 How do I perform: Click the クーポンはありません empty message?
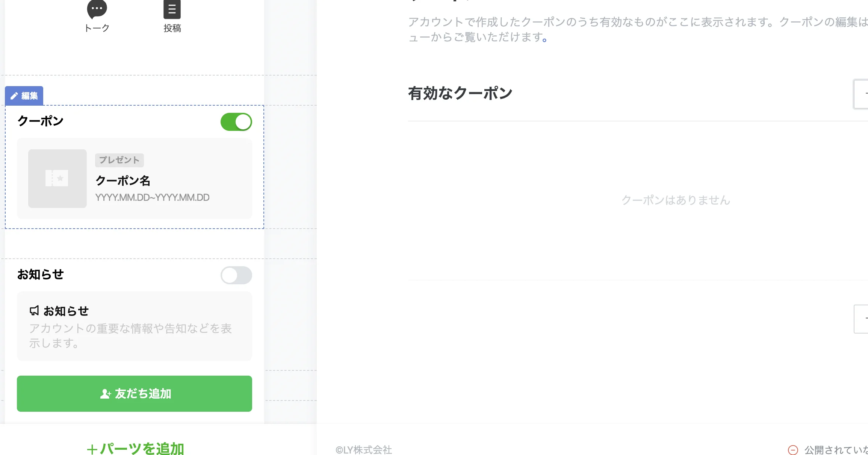[676, 200]
